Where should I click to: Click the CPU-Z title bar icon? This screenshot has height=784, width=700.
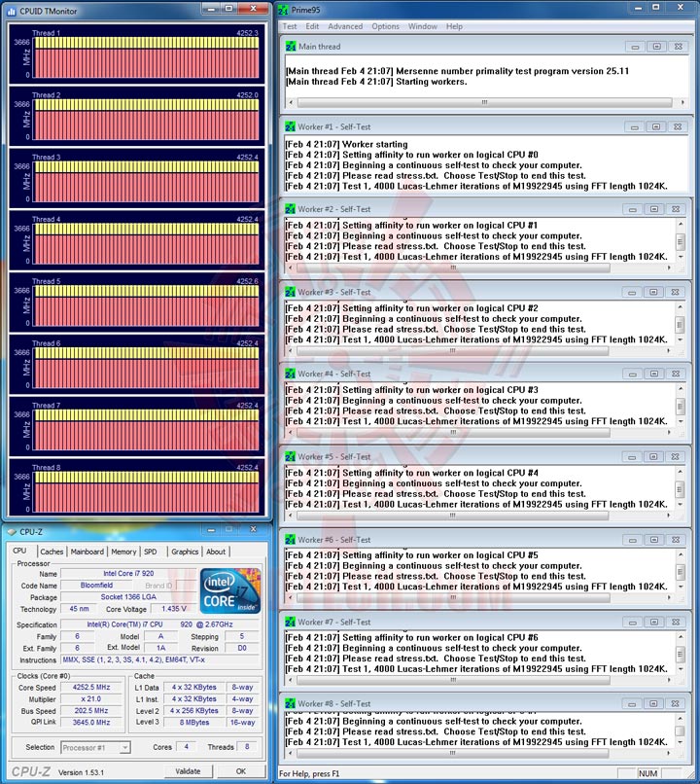[12, 532]
